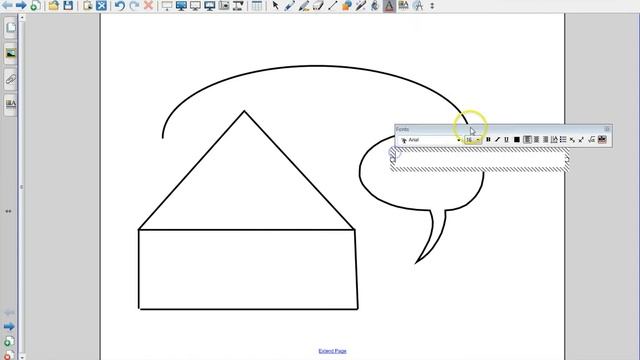The image size is (640, 360).
Task: Open the screen capture camera tool
Action: point(224,5)
